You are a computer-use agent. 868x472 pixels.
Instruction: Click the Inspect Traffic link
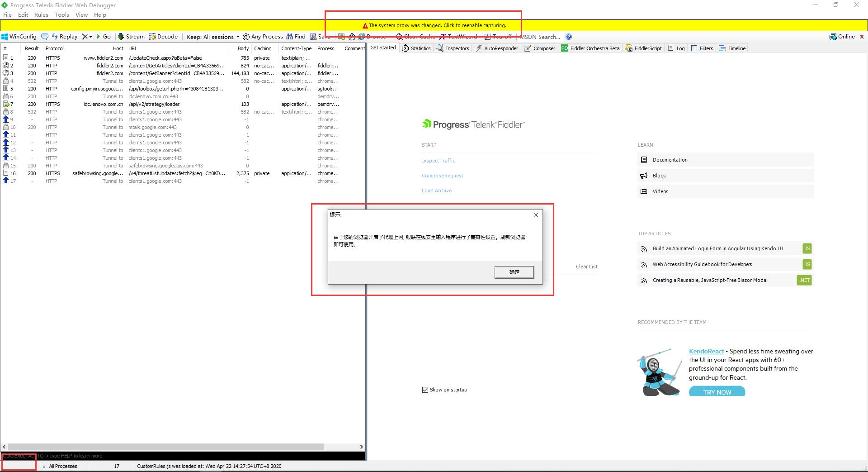click(x=438, y=161)
